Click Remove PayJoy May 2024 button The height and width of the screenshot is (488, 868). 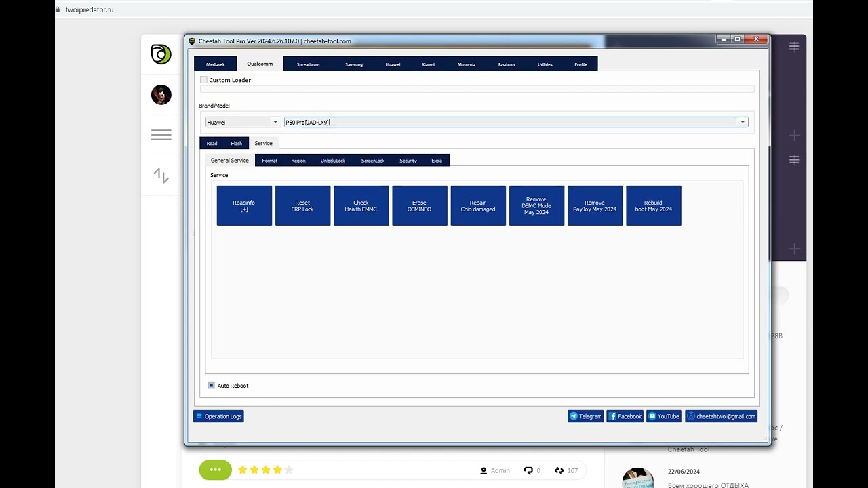595,205
